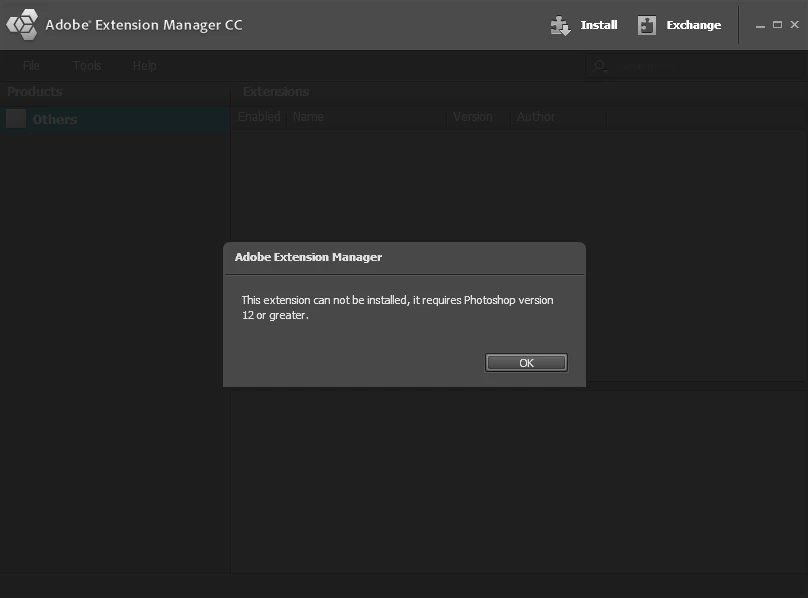Click the error message about Photoshop version
This screenshot has width=808, height=598.
[397, 307]
